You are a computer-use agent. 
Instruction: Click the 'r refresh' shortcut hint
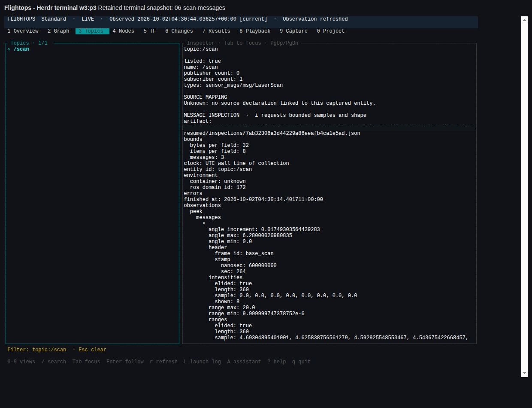163,362
